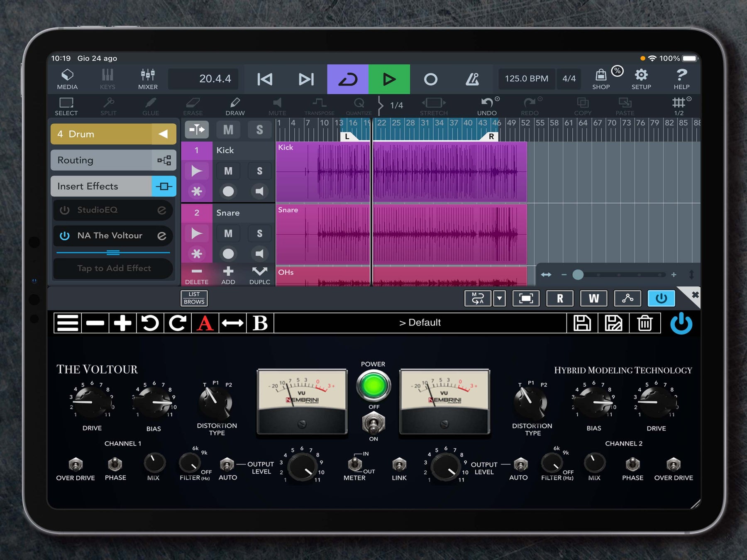This screenshot has height=560, width=747.
Task: Toggle cycle loop mode
Action: [x=348, y=79]
